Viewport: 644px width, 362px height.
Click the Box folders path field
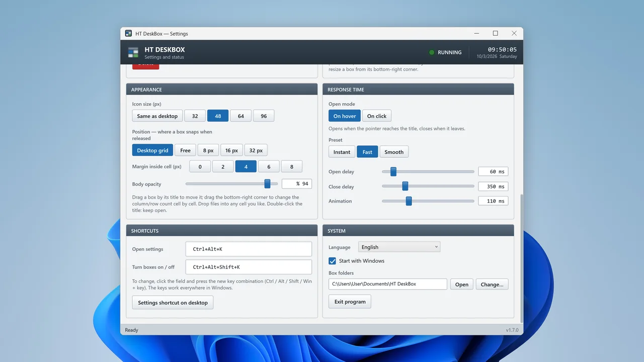[x=388, y=284]
